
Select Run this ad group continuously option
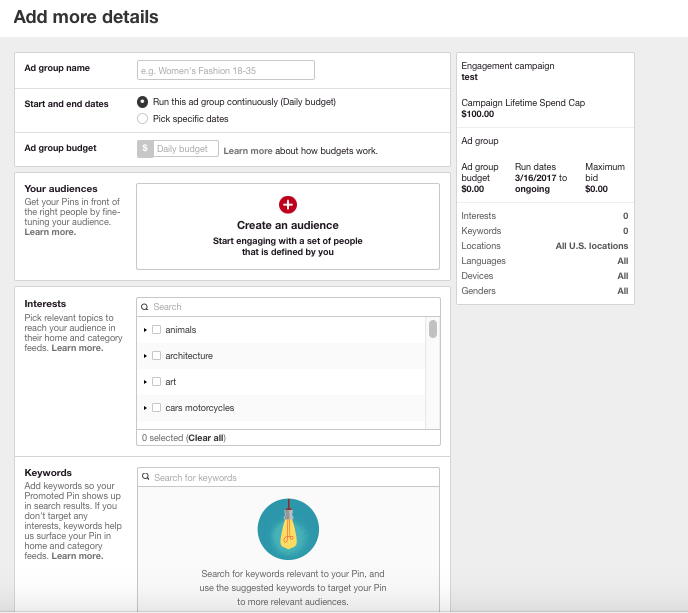pos(143,102)
